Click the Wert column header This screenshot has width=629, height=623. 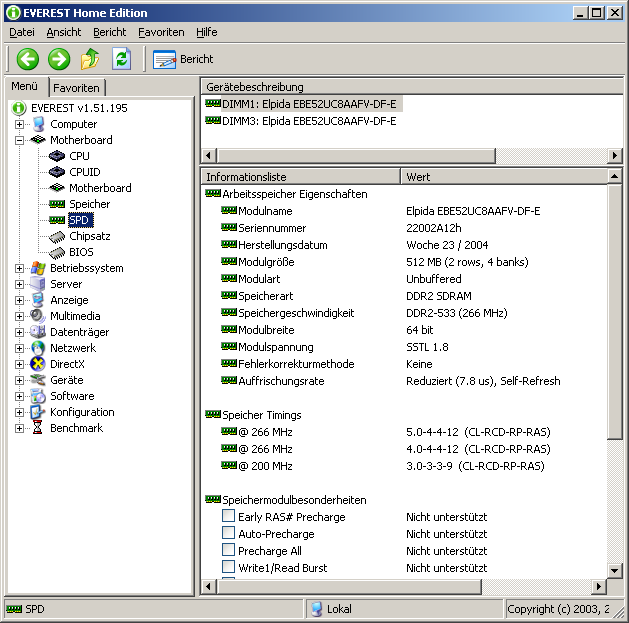[504, 177]
